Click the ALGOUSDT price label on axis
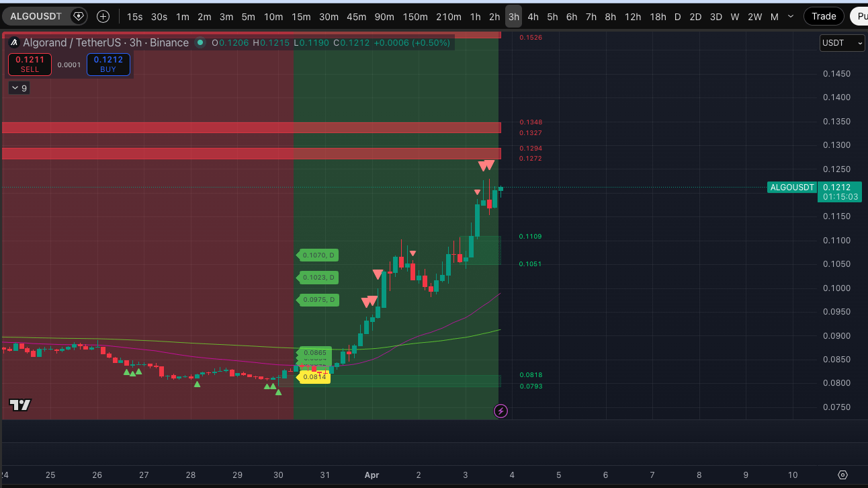868x488 pixels. click(x=791, y=188)
